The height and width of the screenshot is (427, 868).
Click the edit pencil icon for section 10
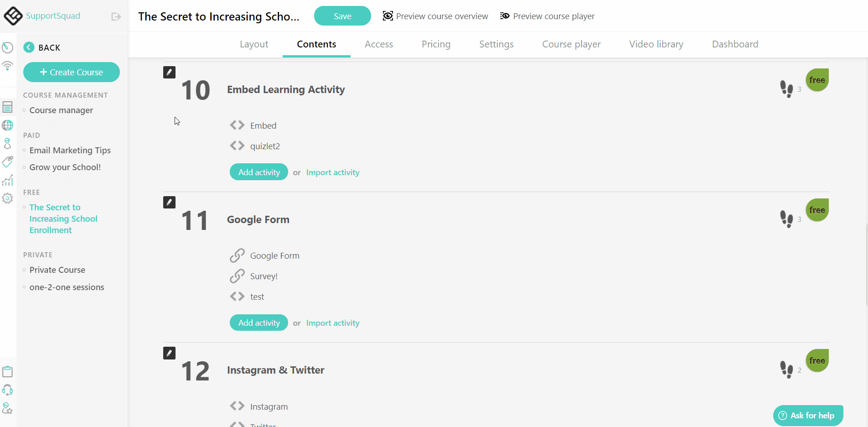[x=169, y=72]
